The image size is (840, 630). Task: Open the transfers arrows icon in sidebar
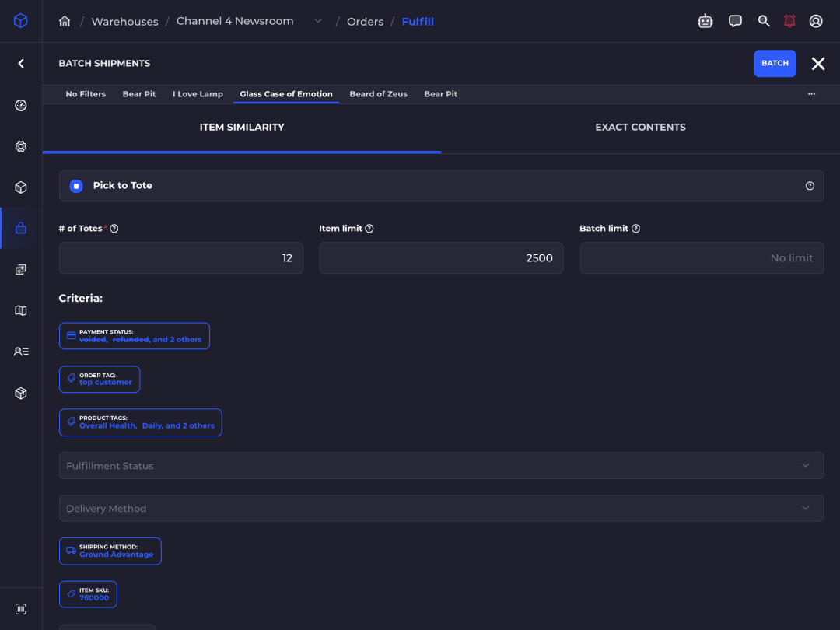click(x=21, y=269)
